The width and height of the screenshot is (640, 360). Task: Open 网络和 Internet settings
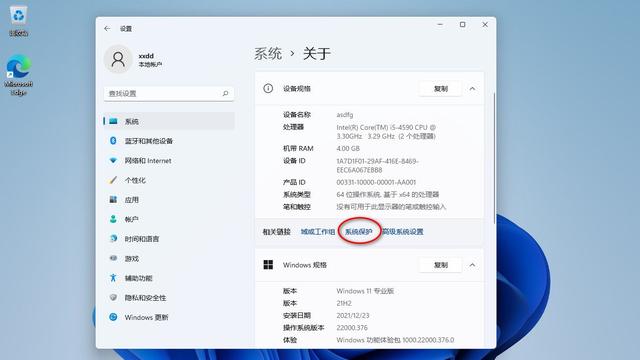[x=169, y=160]
